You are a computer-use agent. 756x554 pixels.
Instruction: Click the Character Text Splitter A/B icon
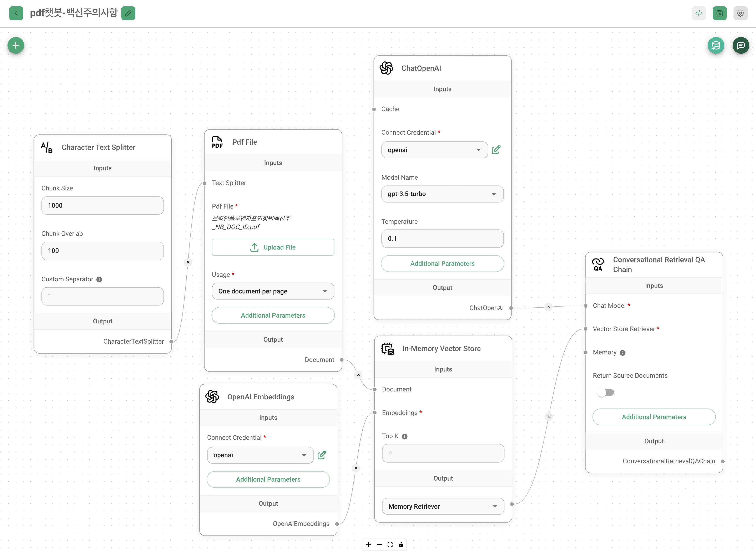point(47,147)
